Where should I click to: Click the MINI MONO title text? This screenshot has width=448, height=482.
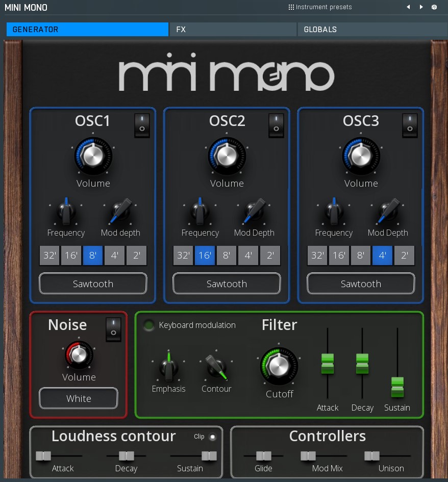pyautogui.click(x=26, y=7)
